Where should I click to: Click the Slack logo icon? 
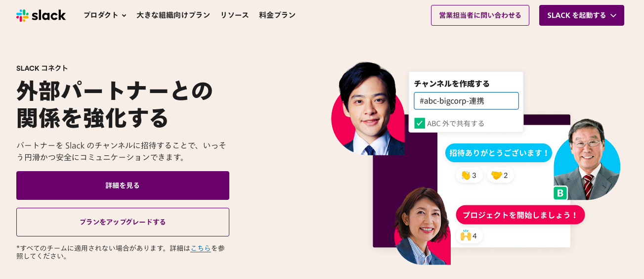click(x=22, y=15)
